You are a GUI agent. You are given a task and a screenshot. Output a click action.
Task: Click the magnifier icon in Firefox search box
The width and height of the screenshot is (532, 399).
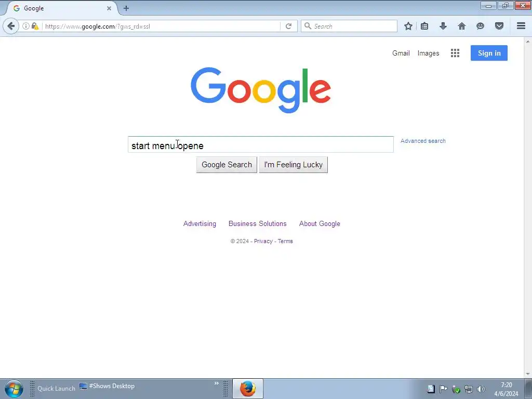point(308,26)
